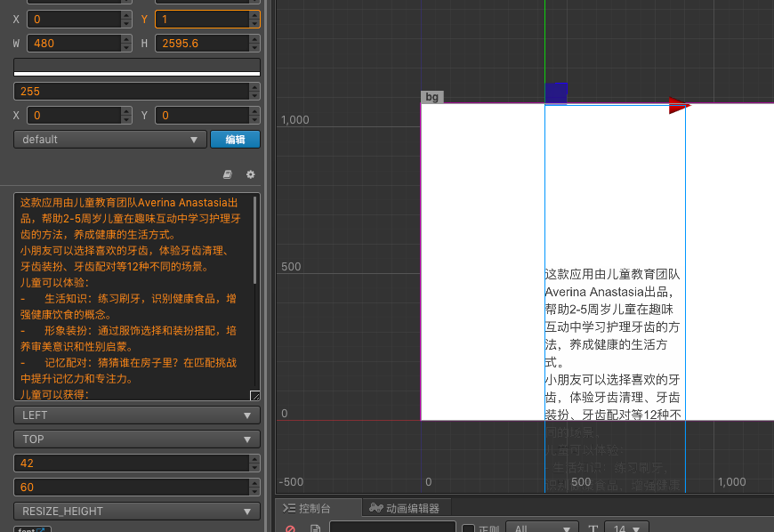Click the height H stepper arrows
774x532 pixels.
[x=254, y=43]
